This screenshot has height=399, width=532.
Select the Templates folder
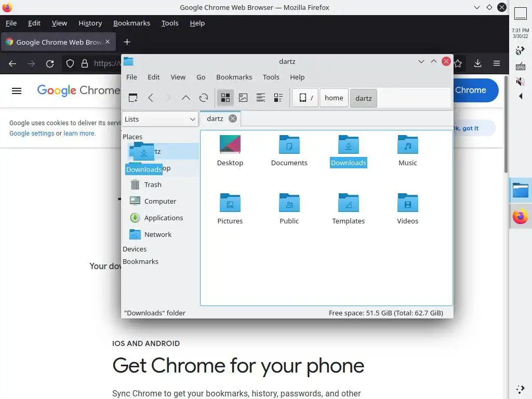pos(349,209)
